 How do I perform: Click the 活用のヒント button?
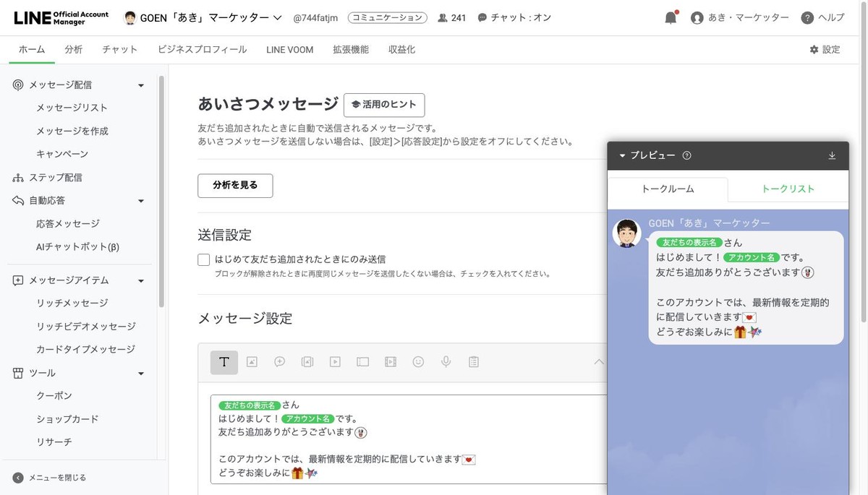[x=384, y=105]
